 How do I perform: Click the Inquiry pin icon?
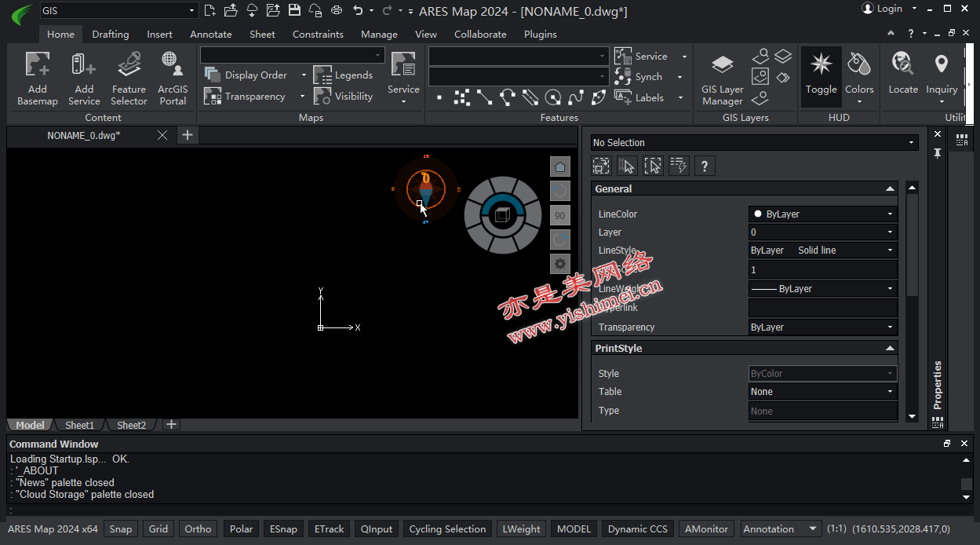pos(941,64)
